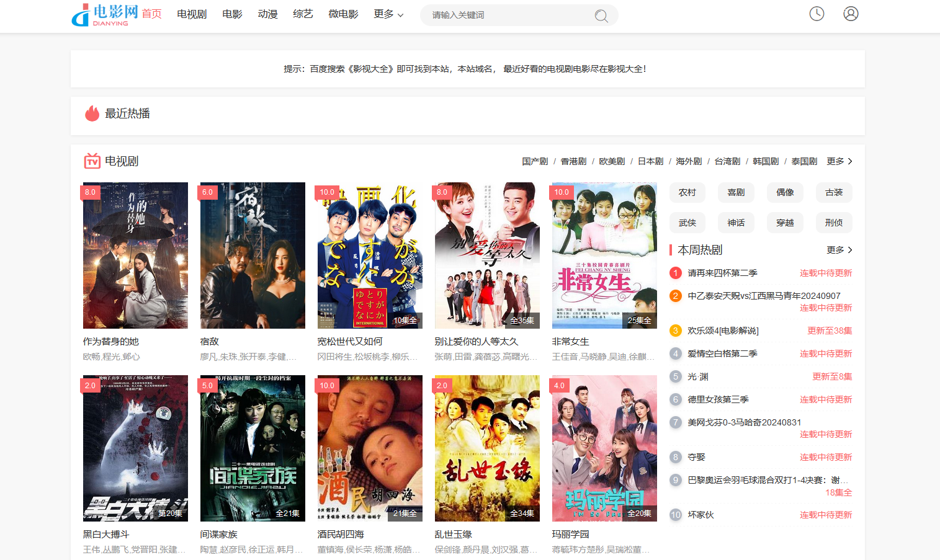Open the 间谍家族 poster
The height and width of the screenshot is (560, 940).
click(x=253, y=448)
